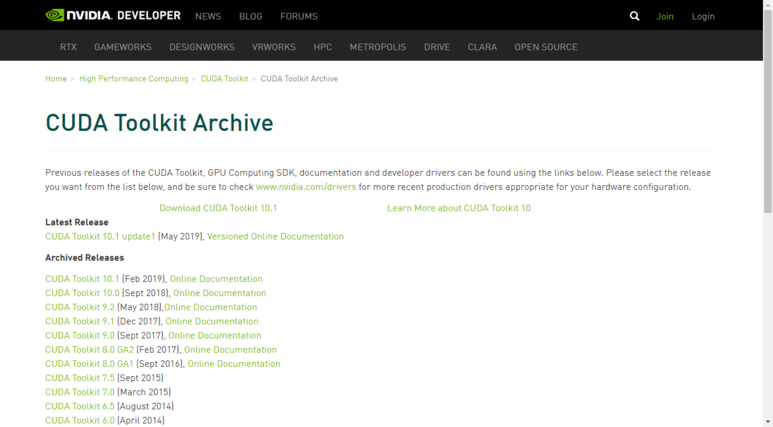The height and width of the screenshot is (427, 773).
Task: Open the CLARA navigation item
Action: (x=482, y=47)
